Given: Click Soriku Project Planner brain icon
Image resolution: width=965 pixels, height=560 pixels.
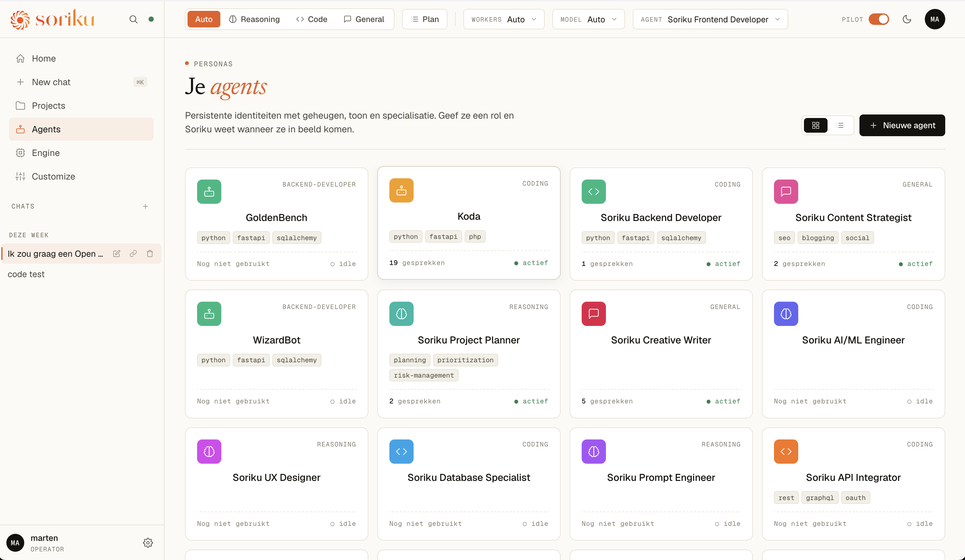Looking at the screenshot, I should [x=401, y=314].
